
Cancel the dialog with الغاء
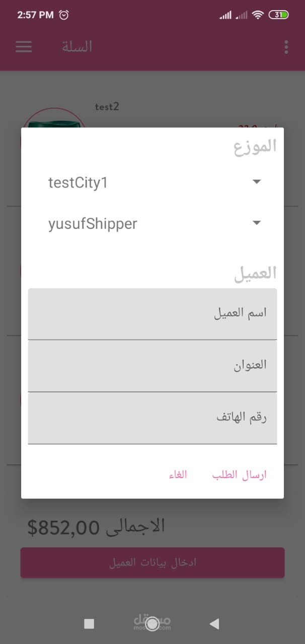click(x=178, y=475)
